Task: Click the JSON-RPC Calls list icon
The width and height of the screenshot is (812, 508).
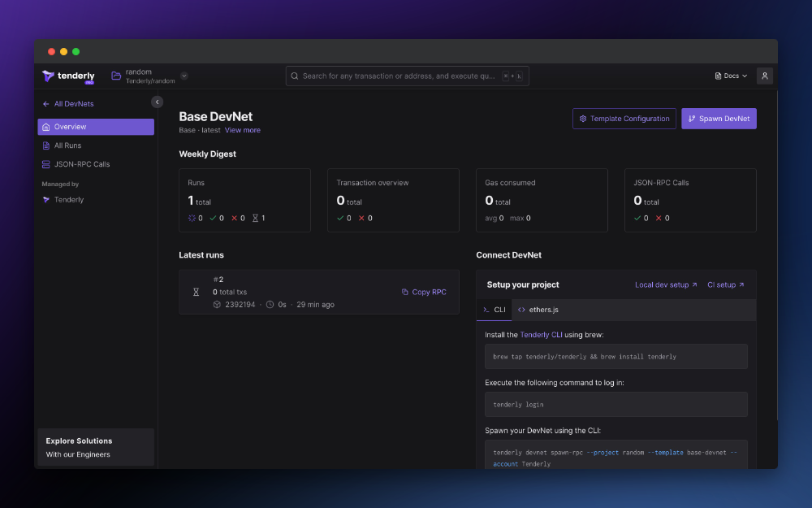Action: click(x=48, y=164)
